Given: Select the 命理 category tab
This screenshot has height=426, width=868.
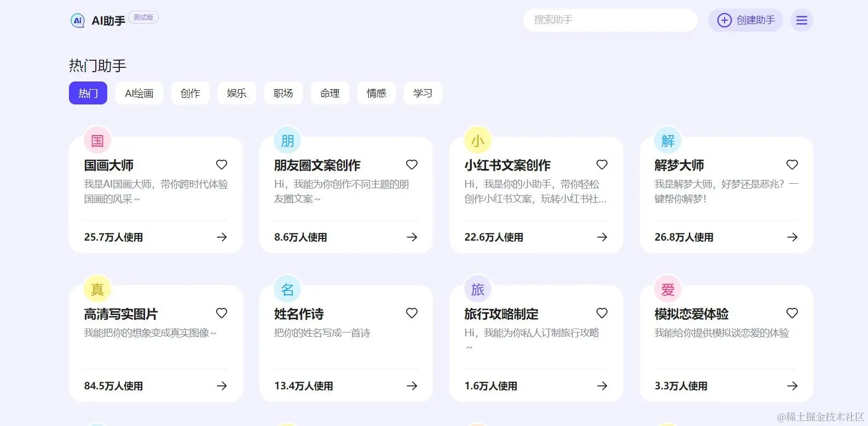Looking at the screenshot, I should pyautogui.click(x=330, y=93).
